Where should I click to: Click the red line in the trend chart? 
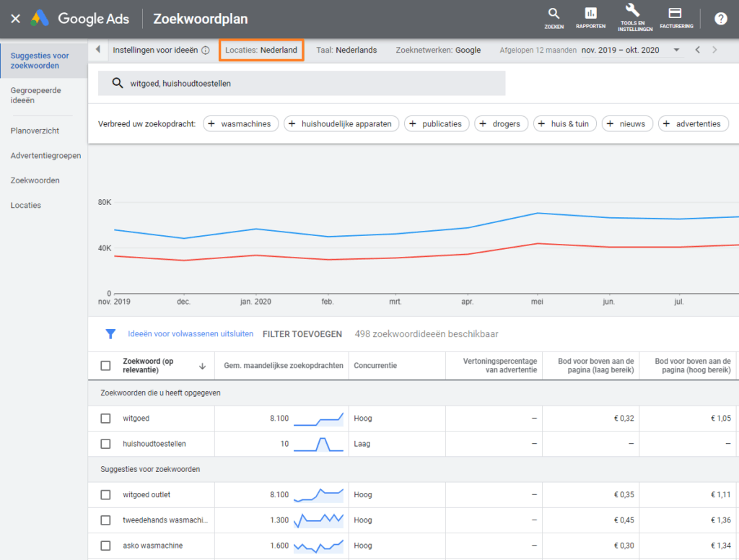(x=427, y=252)
